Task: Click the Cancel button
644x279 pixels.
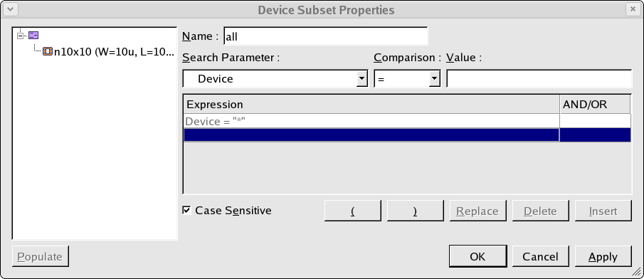Action: pyautogui.click(x=541, y=256)
